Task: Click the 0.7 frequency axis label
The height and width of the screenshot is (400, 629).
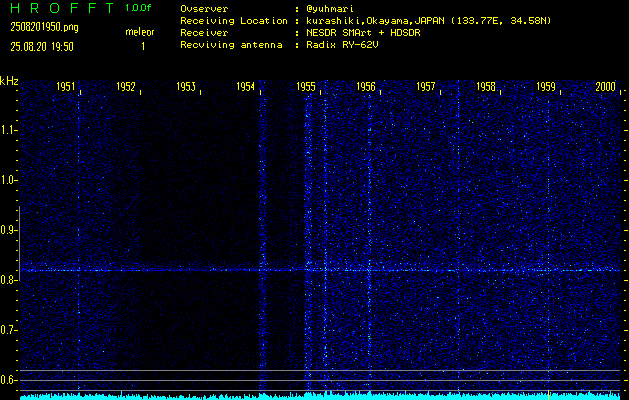Action: [x=8, y=330]
